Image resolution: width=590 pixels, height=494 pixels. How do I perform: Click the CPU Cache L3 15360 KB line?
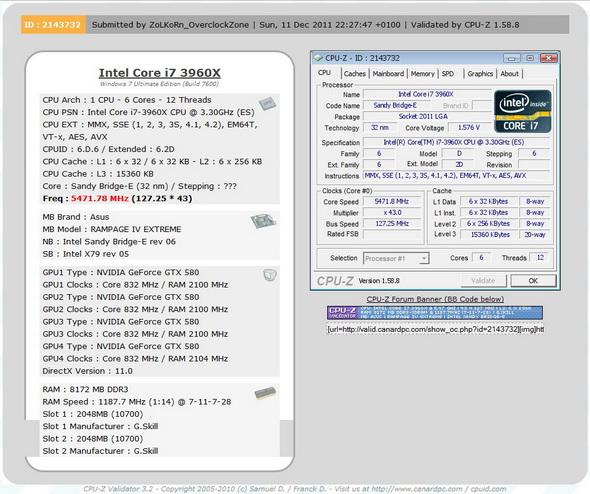(x=98, y=174)
